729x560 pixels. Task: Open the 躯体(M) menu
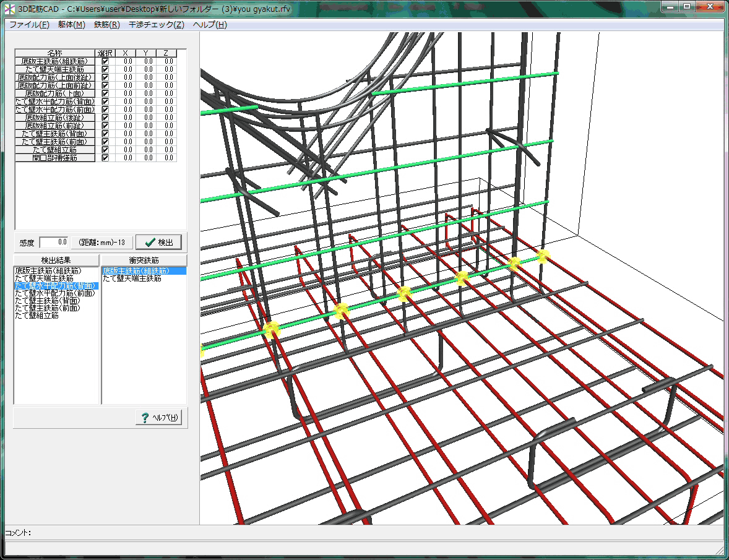click(x=71, y=25)
